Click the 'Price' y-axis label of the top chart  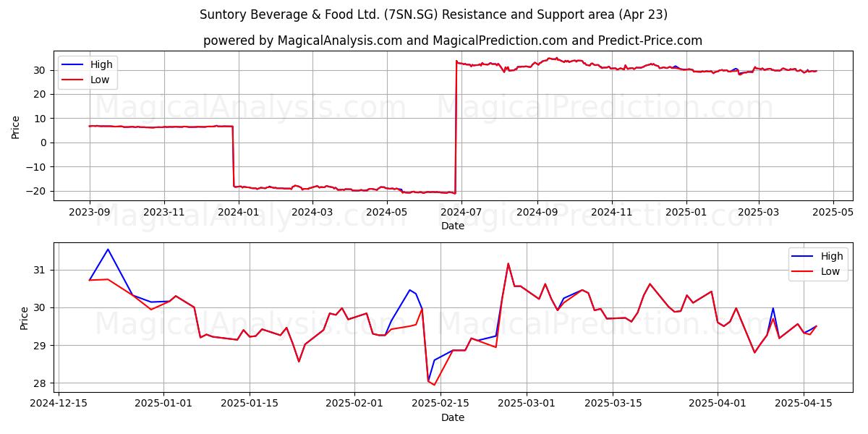click(x=16, y=126)
